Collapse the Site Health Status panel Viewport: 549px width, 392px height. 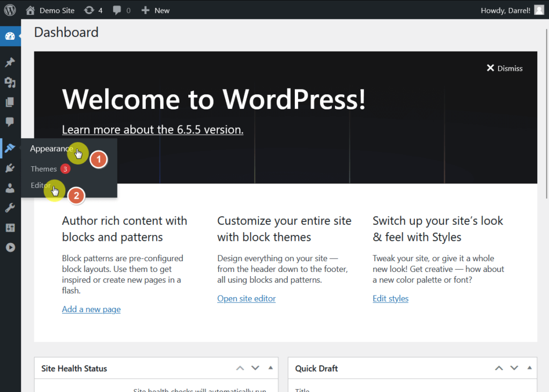[271, 368]
